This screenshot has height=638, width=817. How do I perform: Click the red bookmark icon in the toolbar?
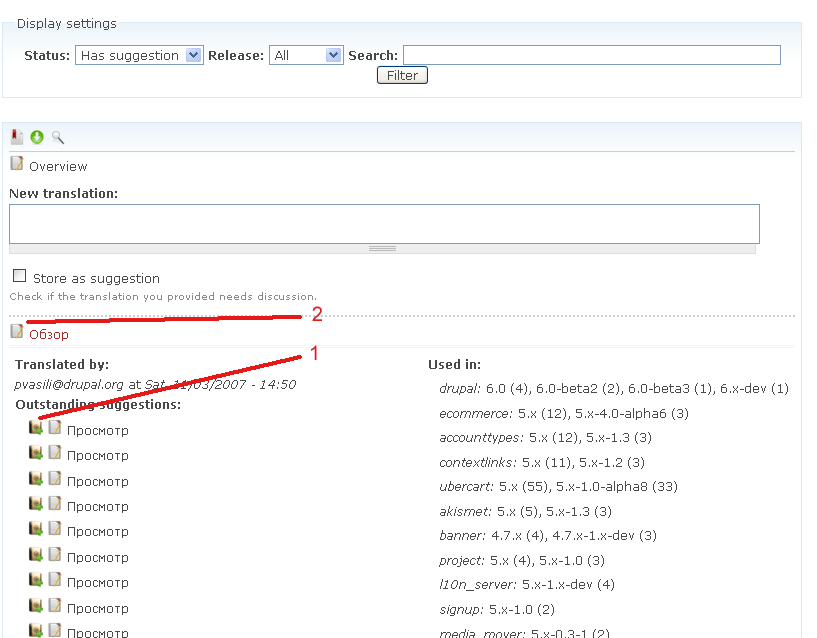pyautogui.click(x=17, y=137)
